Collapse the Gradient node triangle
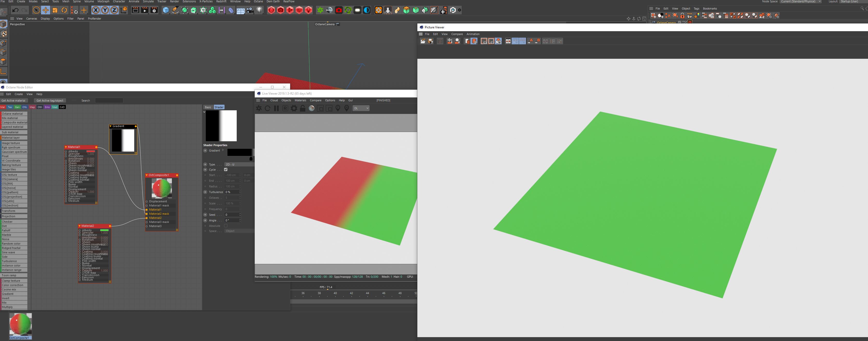 [x=110, y=126]
